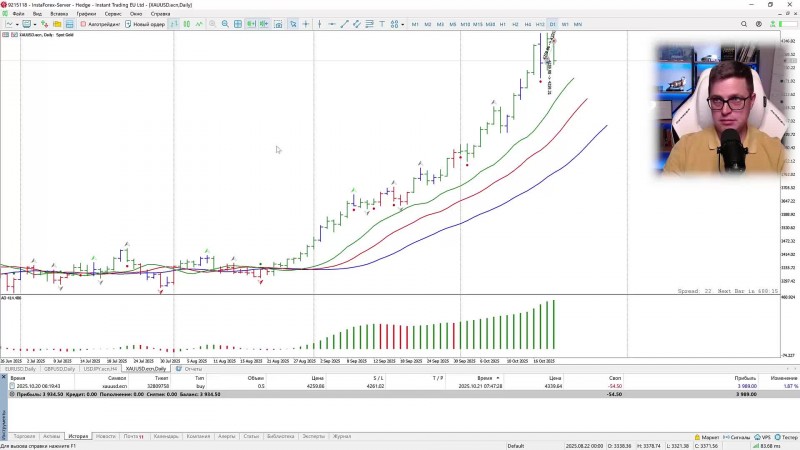The image size is (800, 450).
Task: Switch to the Новости tab
Action: click(106, 436)
